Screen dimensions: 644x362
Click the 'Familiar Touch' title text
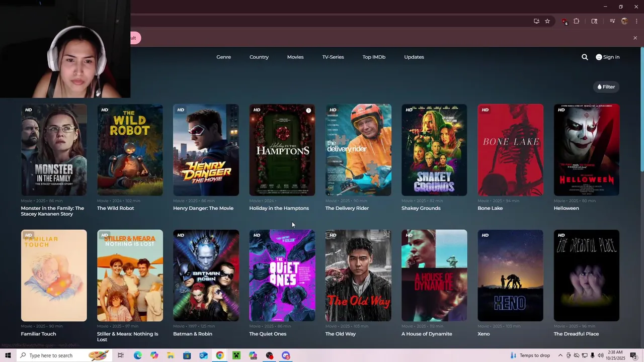click(x=38, y=334)
